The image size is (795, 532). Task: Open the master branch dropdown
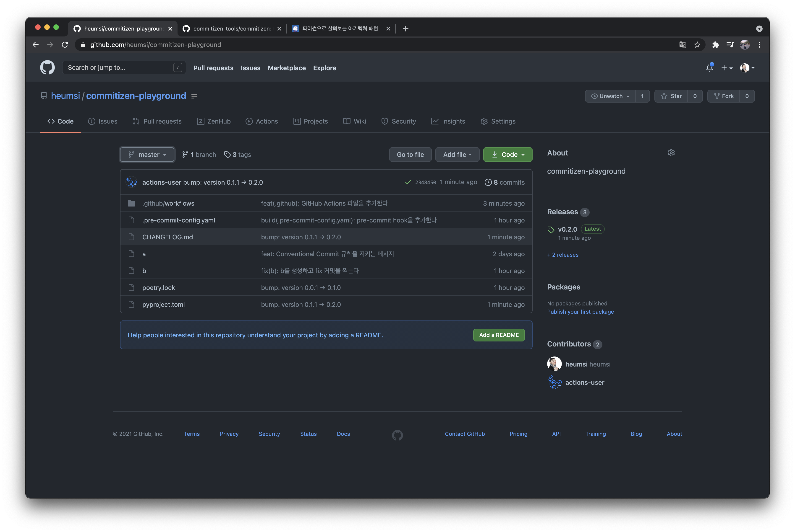click(147, 154)
